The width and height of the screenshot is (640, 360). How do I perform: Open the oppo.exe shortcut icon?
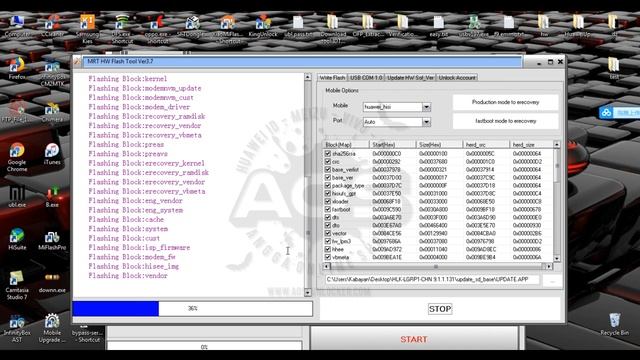pos(157,29)
